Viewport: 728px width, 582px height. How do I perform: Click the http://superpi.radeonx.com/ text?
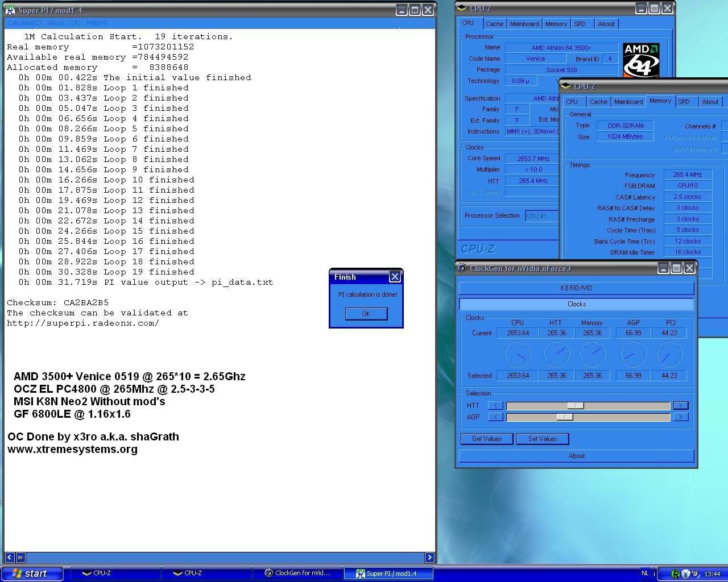pyautogui.click(x=83, y=323)
